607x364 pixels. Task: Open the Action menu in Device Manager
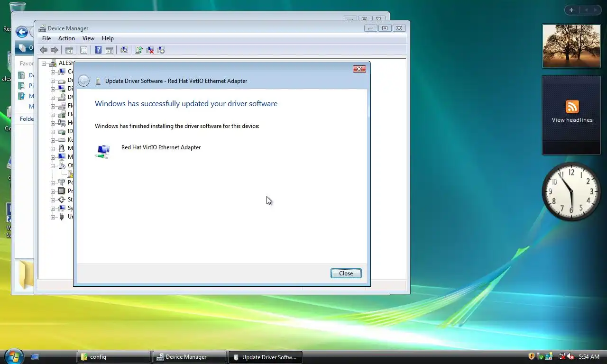66,38
